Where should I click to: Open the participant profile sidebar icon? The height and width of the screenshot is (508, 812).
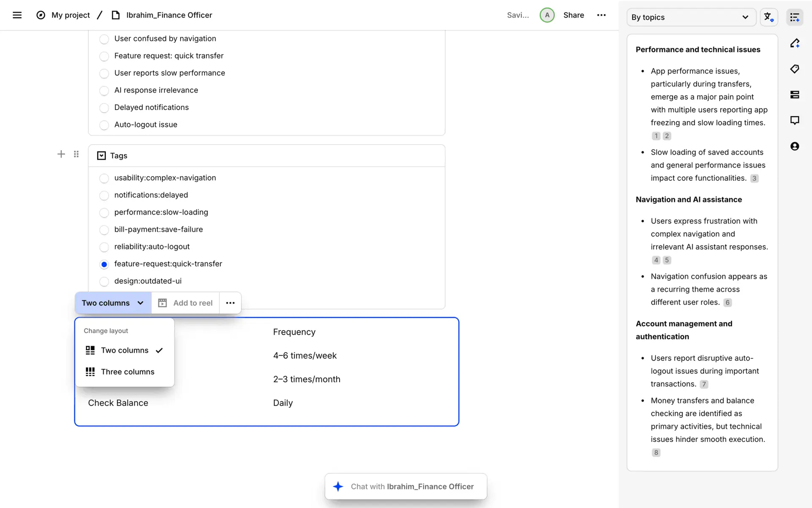(x=794, y=146)
